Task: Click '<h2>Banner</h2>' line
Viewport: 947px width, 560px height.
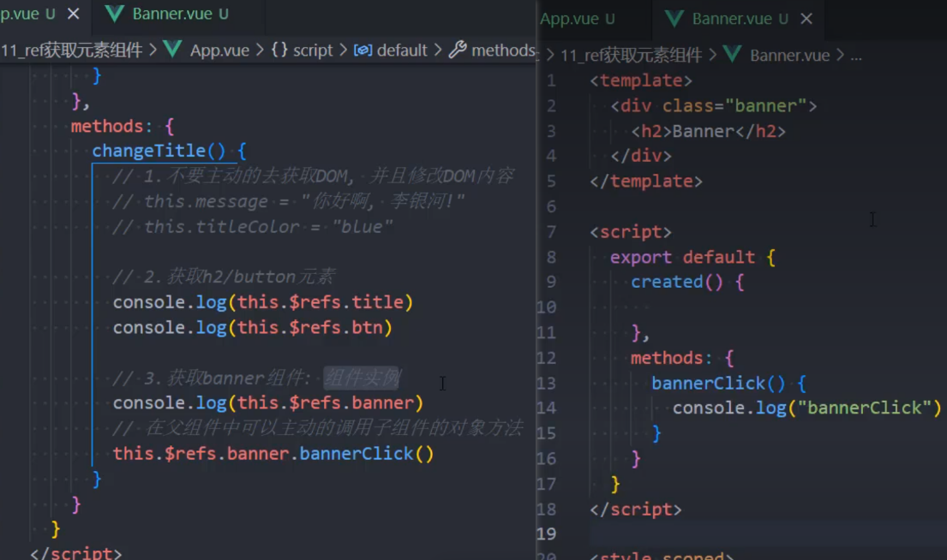Action: click(x=709, y=132)
